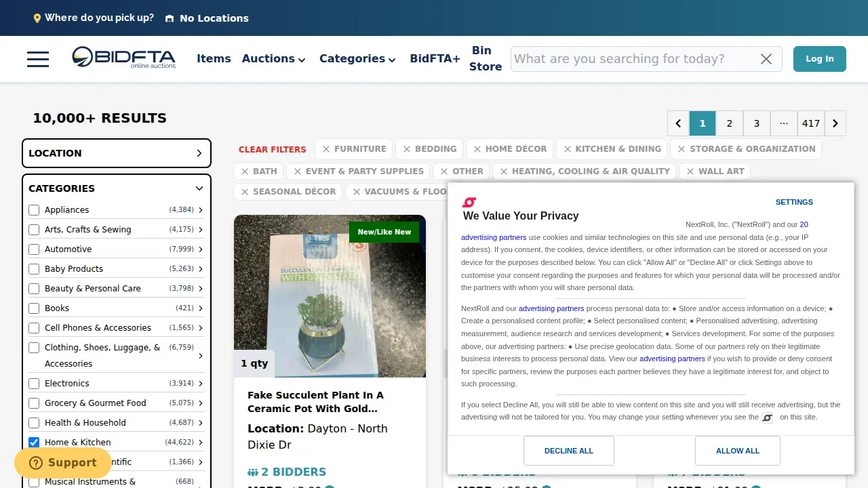Remove the VACUUMS & FLOOR filter chip
The image size is (868, 488).
coord(356,192)
